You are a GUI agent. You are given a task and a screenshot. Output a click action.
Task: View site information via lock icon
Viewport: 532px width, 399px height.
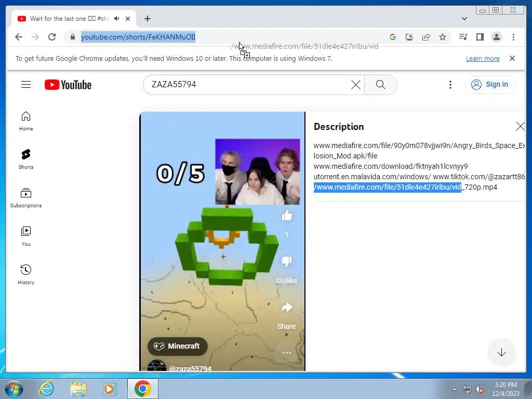pos(72,37)
